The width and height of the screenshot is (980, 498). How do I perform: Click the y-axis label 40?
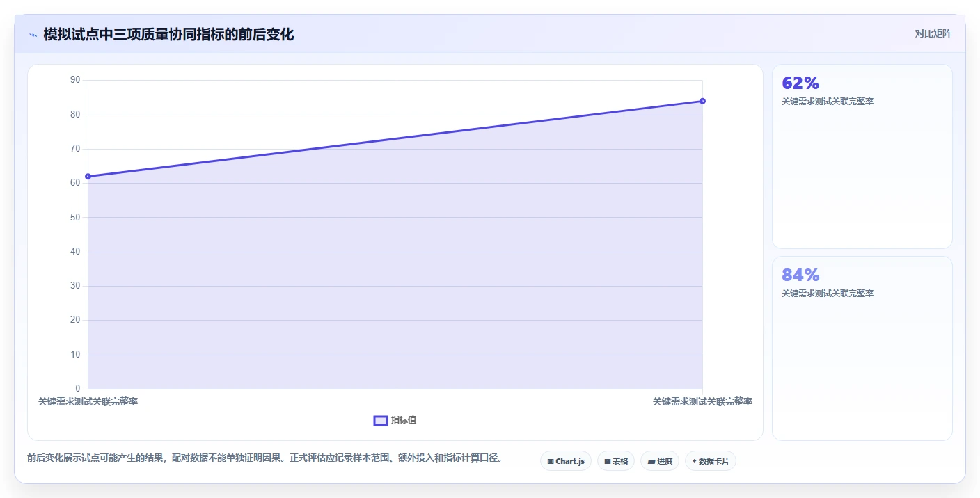75,252
